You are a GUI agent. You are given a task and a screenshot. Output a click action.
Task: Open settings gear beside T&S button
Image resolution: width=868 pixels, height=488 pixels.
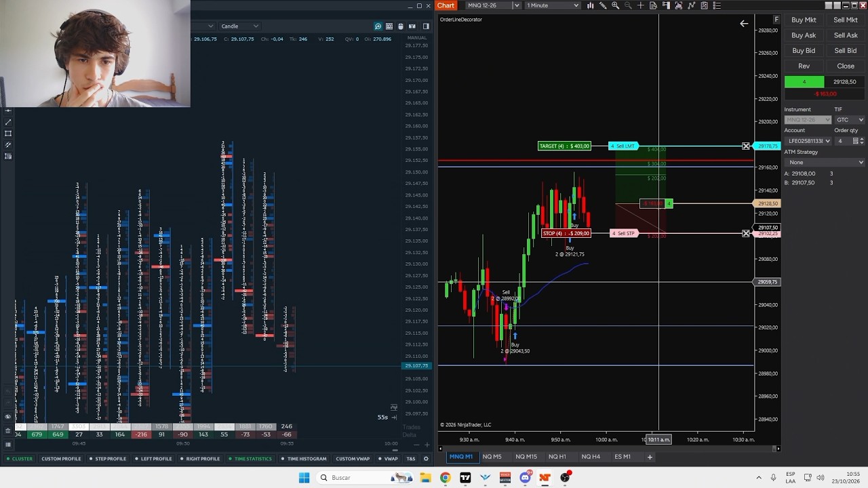[426, 459]
